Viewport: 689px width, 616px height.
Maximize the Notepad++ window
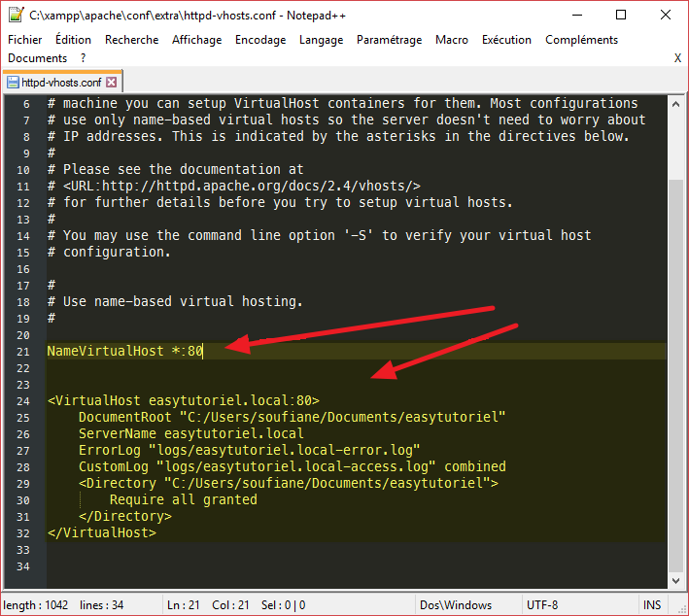620,15
